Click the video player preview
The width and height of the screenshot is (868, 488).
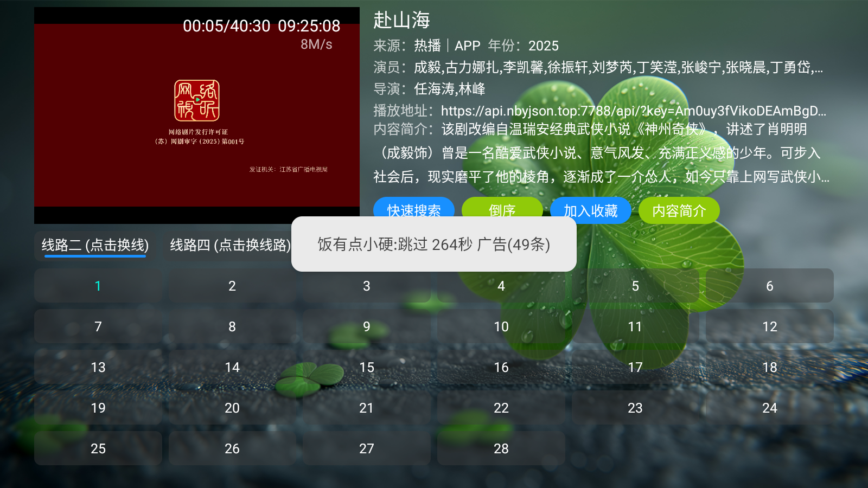tap(196, 115)
